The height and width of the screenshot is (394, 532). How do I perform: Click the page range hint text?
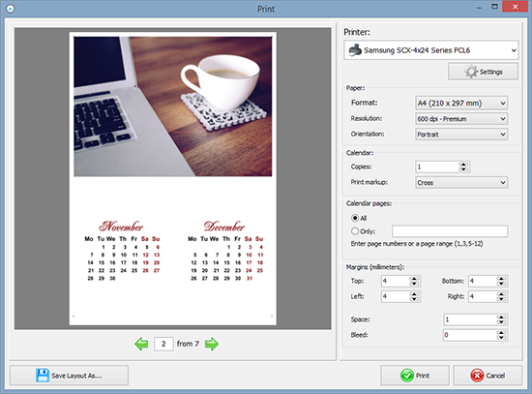point(417,244)
